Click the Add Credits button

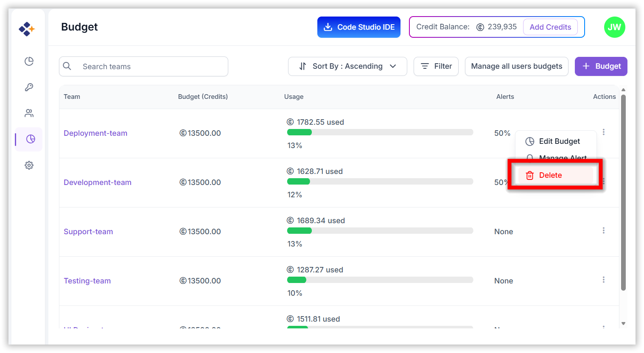550,27
